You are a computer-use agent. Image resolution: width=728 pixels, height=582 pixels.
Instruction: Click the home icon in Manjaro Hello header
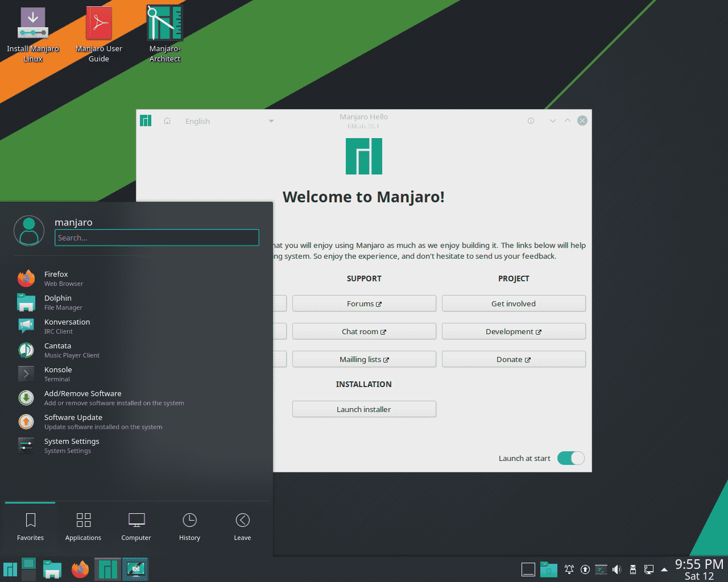(167, 120)
